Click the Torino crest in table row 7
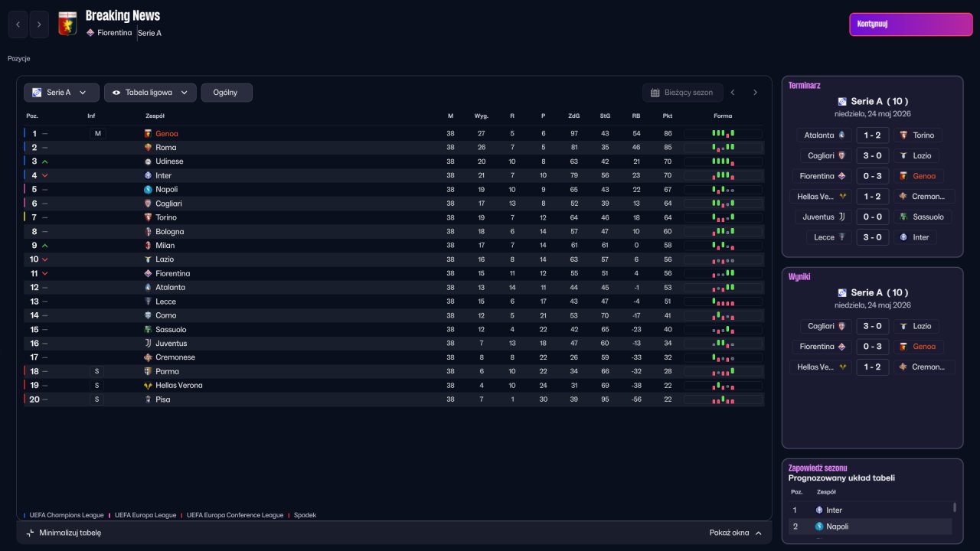This screenshot has height=551, width=980. [x=148, y=217]
